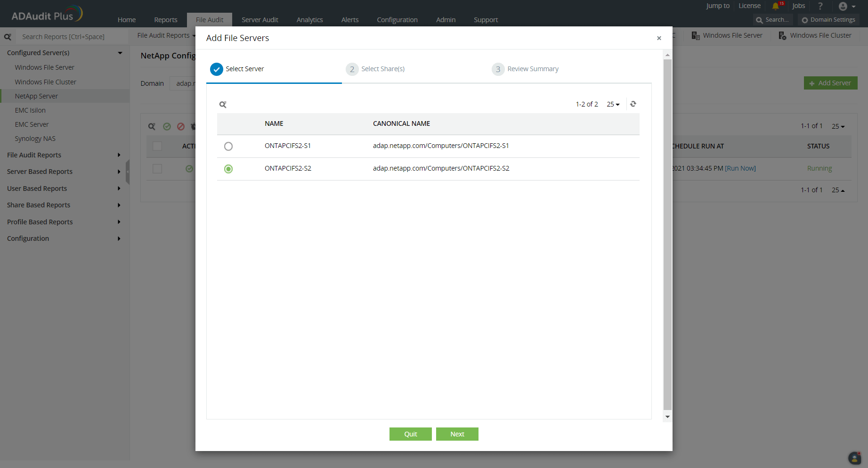Open the Alerts tab
This screenshot has height=468, width=868.
click(350, 20)
